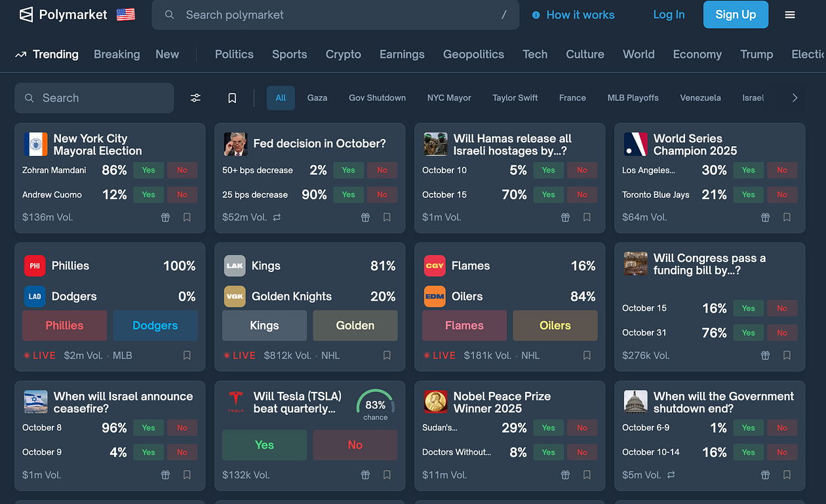
Task: Open the Economy category
Action: click(697, 54)
